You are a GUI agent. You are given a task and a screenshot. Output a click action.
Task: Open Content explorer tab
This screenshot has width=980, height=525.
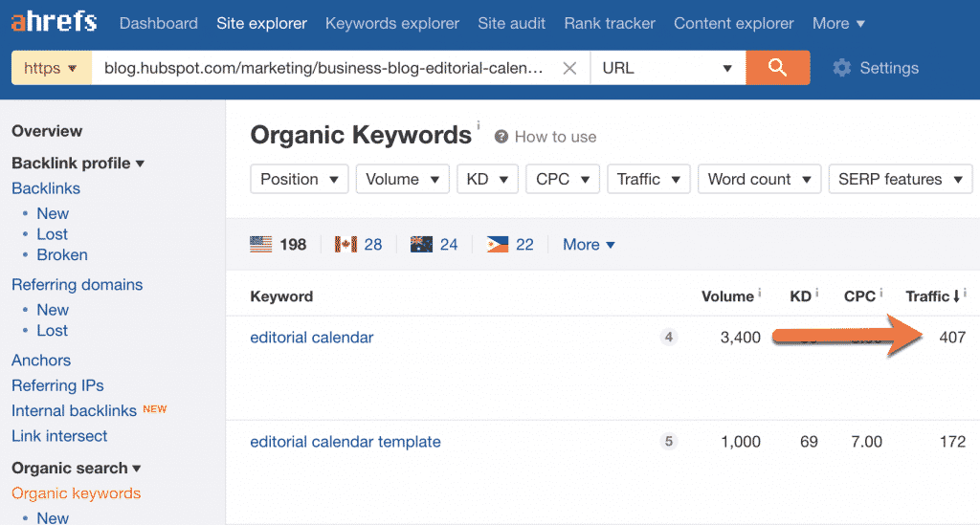[x=733, y=23]
